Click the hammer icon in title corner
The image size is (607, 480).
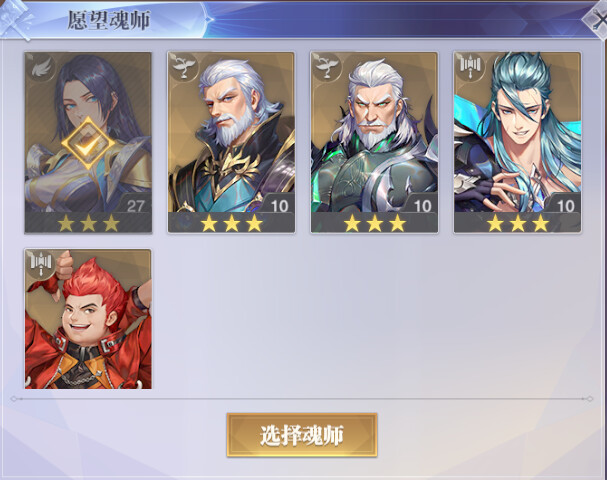coord(15,19)
